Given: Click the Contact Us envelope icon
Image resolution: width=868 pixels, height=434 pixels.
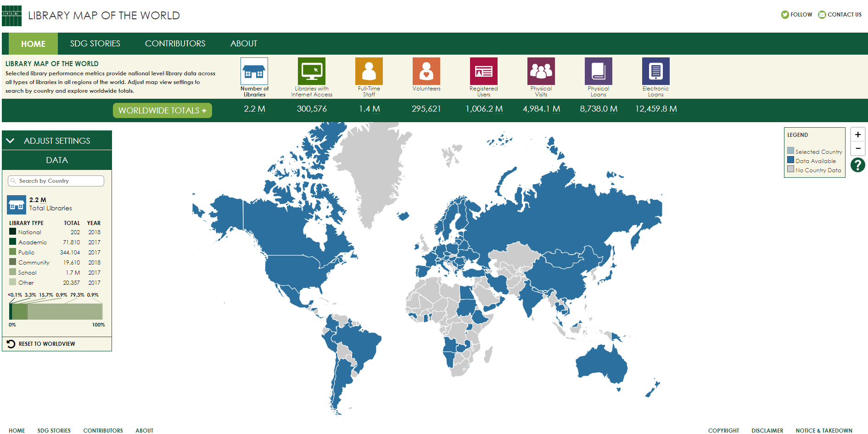Looking at the screenshot, I should coord(822,15).
